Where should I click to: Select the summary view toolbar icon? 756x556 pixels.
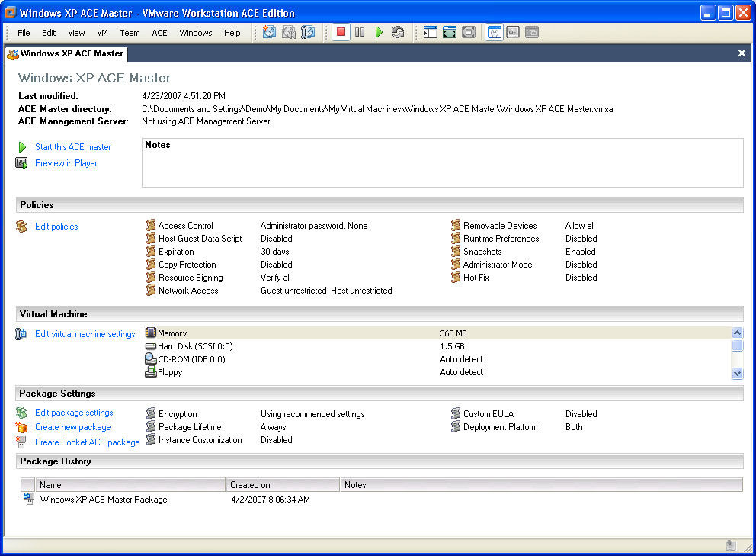494,33
